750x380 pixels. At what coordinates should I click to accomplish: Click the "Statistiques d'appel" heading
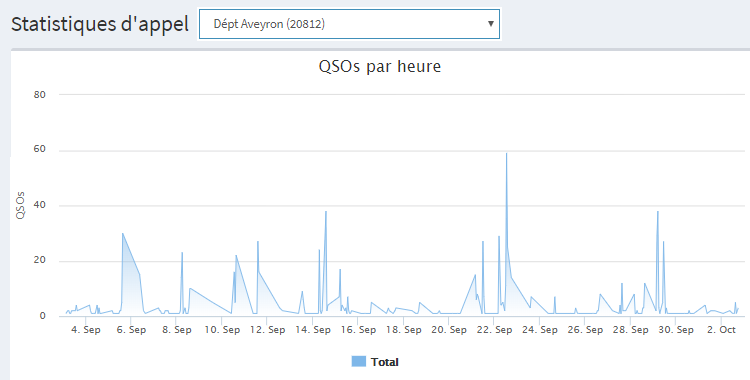[100, 24]
